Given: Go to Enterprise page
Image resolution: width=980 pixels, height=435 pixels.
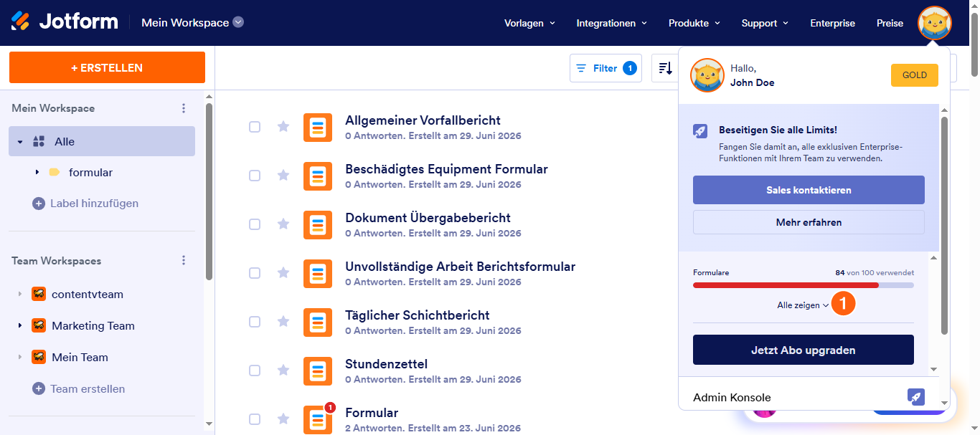Looking at the screenshot, I should pos(832,23).
